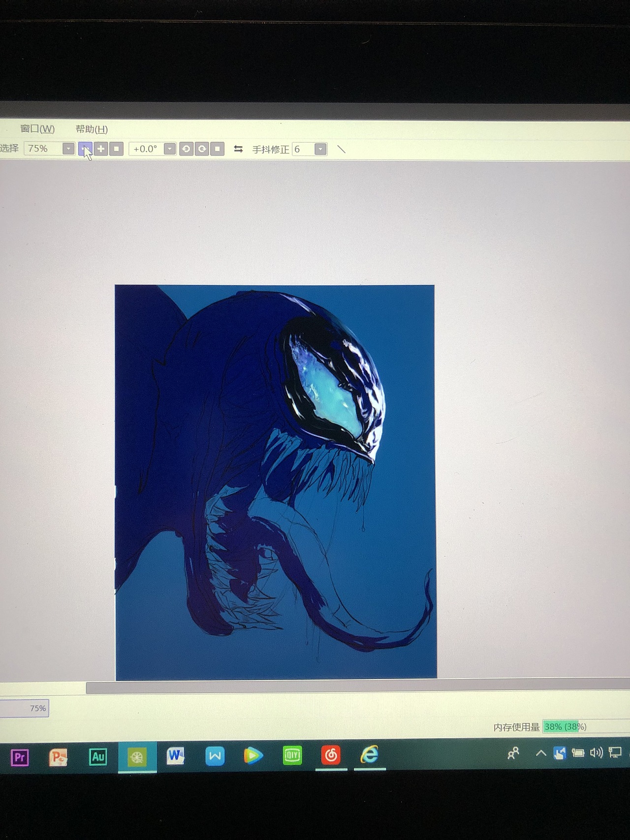The image size is (630, 840).
Task: Click the network monitor tray icon
Action: [615, 752]
